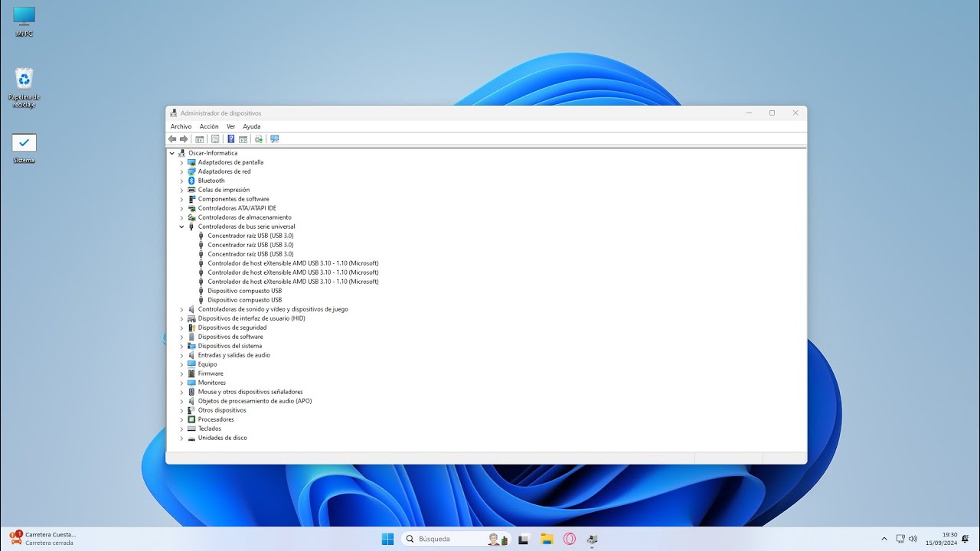The image size is (980, 551).
Task: Click the scan for hardware changes monitor icon
Action: pyautogui.click(x=275, y=139)
